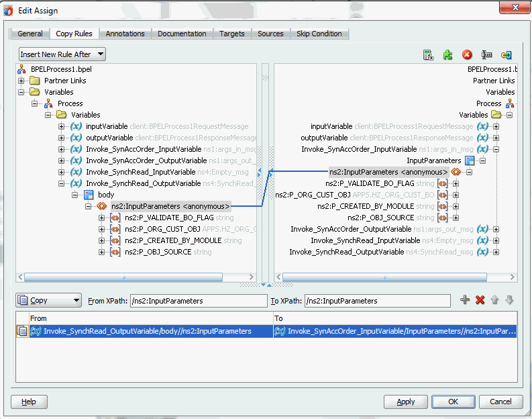532x419 pixels.
Task: Click left tree outputVariable (x) icon
Action: 76,138
